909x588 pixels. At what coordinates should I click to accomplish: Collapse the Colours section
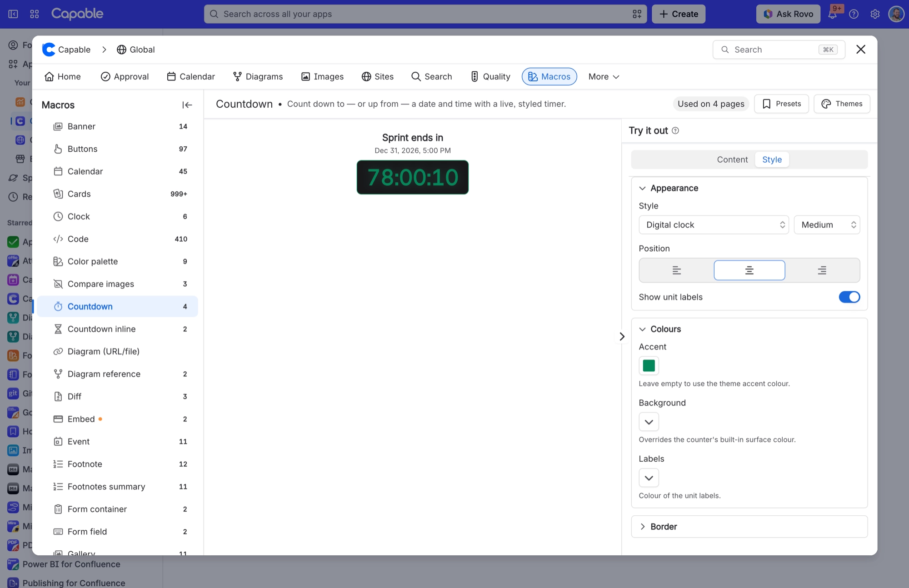[660, 329]
